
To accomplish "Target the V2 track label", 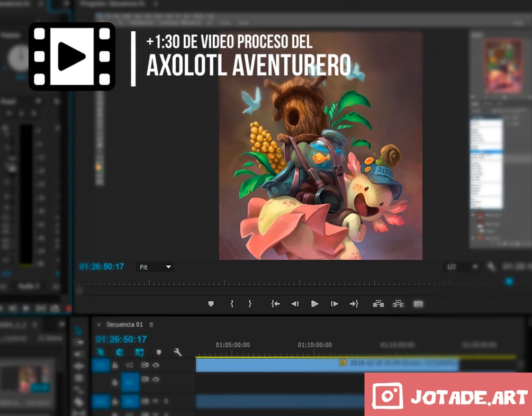I will tap(130, 365).
